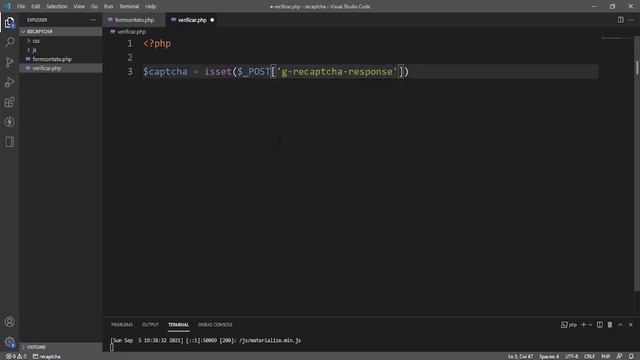
Task: Switch to the formcontato.php editor tab
Action: (x=134, y=20)
